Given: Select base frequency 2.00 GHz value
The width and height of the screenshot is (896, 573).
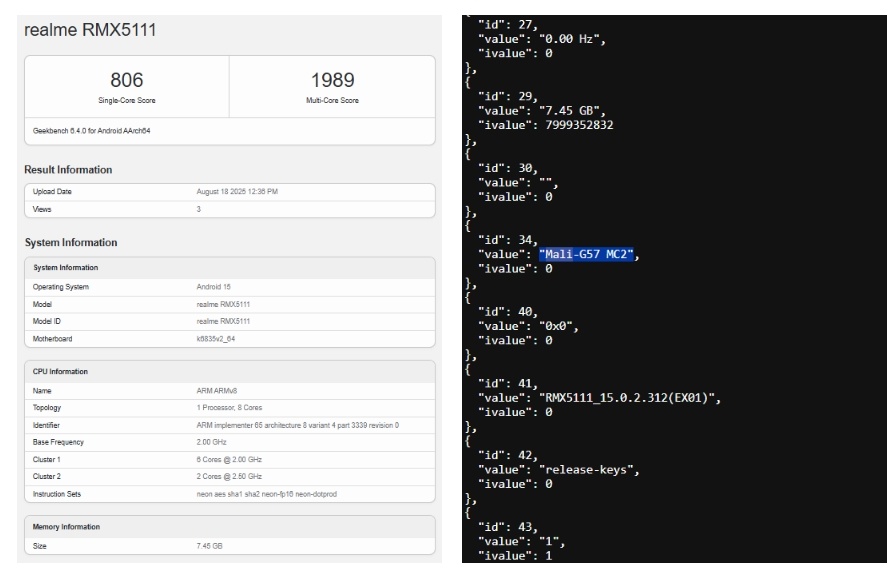Looking at the screenshot, I should (211, 442).
